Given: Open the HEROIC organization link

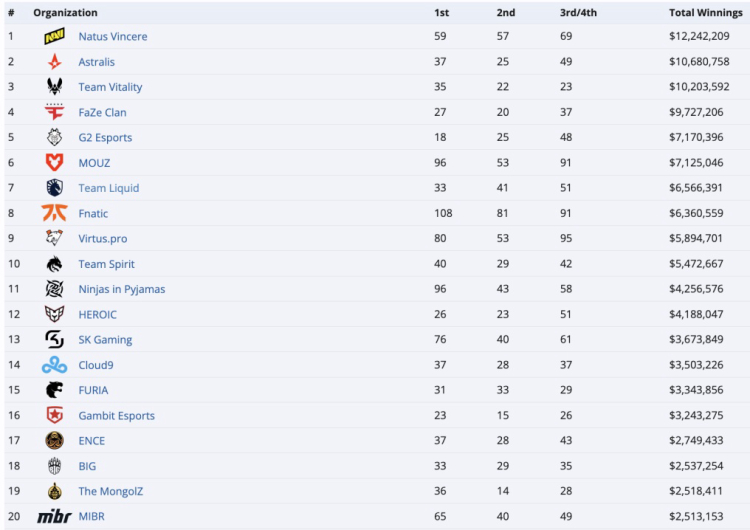Looking at the screenshot, I should [97, 315].
